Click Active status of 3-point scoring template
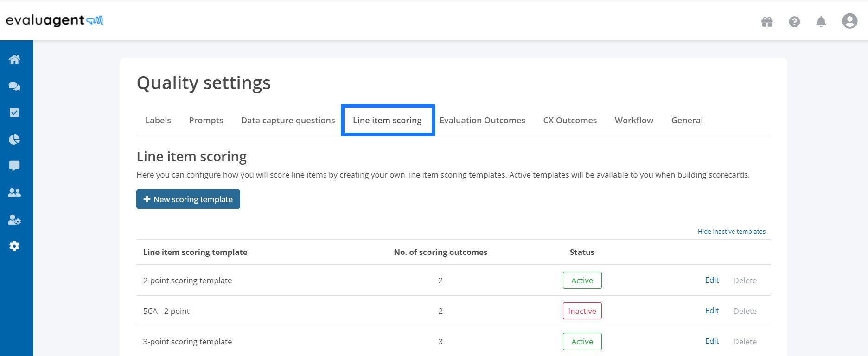Screen dimensions: 868x356 (x=582, y=341)
